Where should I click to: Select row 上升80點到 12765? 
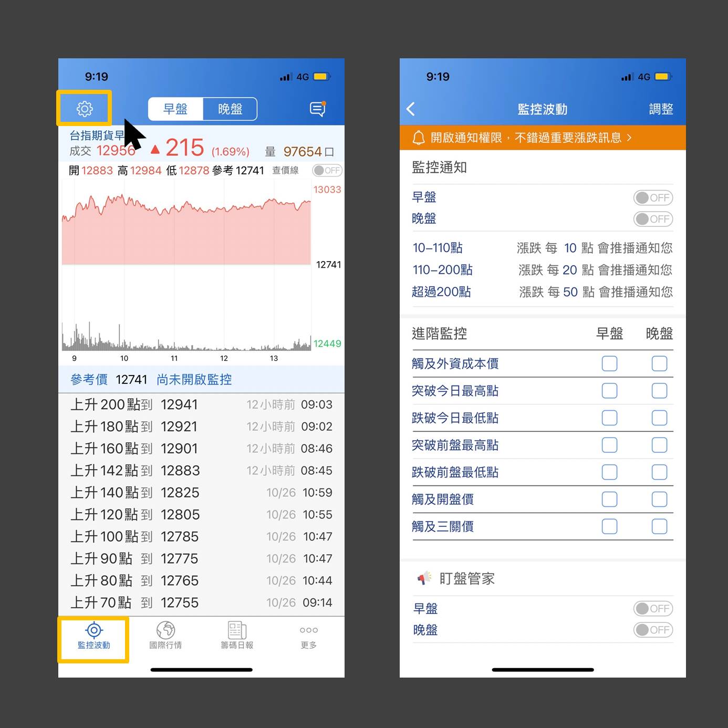coord(201,581)
